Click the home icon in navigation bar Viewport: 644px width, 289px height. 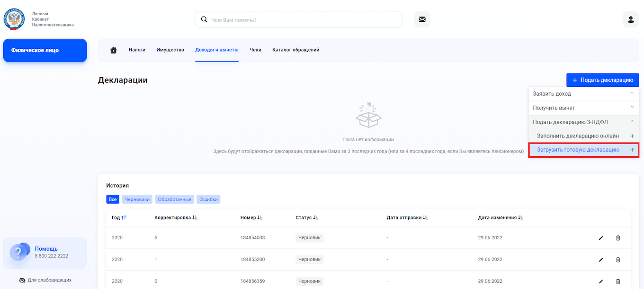tap(113, 50)
